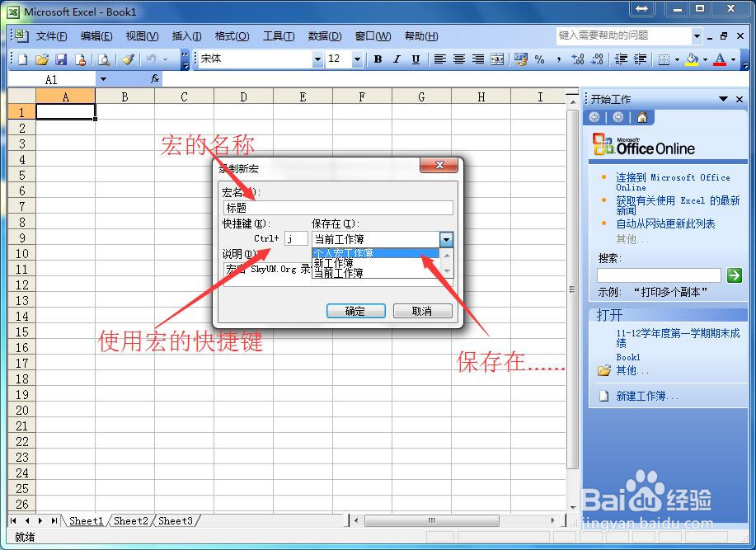Open the font name dropdown
Viewport: 756px width, 550px height.
(x=317, y=59)
